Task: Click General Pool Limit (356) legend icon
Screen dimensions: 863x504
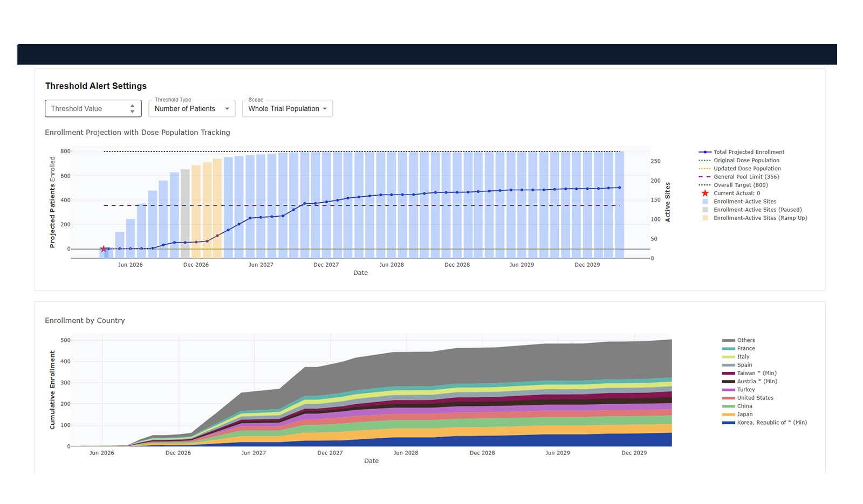Action: pos(704,177)
